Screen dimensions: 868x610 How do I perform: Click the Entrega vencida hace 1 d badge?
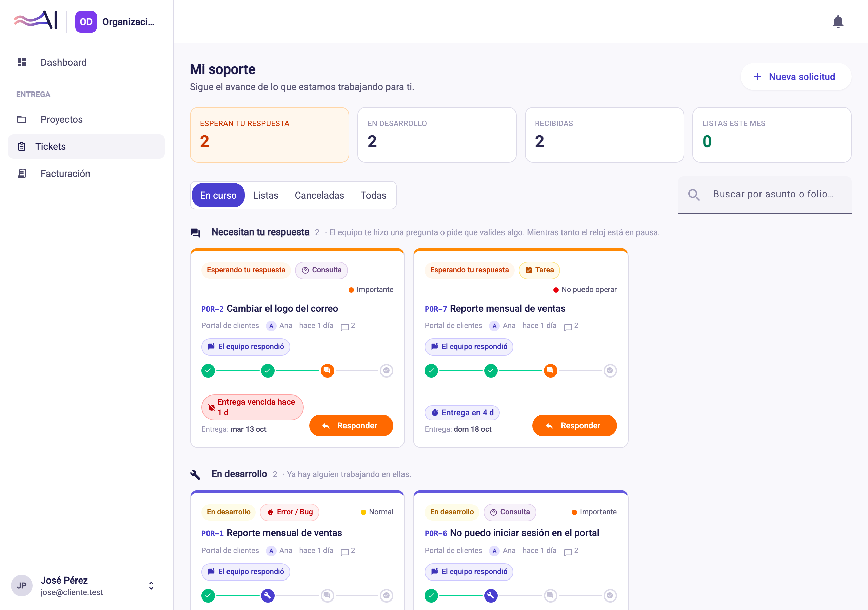(x=252, y=407)
